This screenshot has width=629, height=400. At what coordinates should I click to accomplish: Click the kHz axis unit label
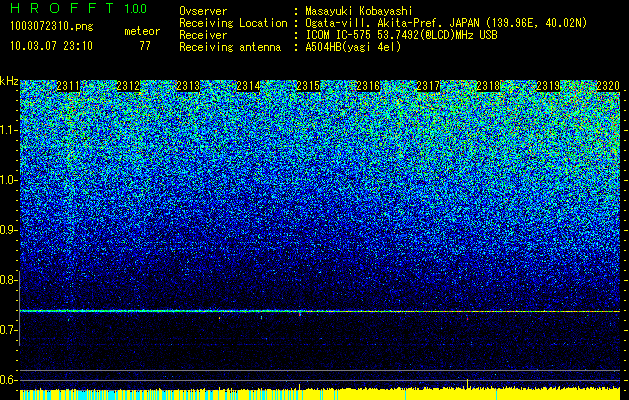tap(9, 81)
